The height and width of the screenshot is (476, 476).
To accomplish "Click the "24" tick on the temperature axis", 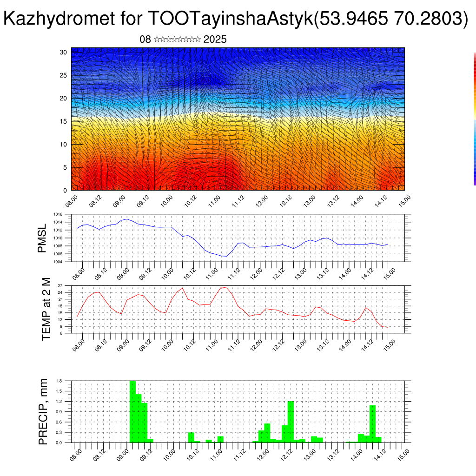I will (60, 293).
